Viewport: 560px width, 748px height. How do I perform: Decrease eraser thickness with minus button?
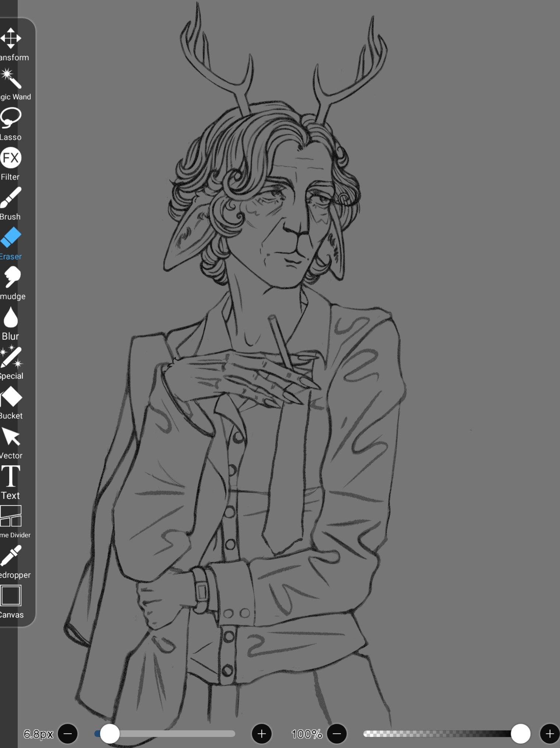[x=68, y=734]
